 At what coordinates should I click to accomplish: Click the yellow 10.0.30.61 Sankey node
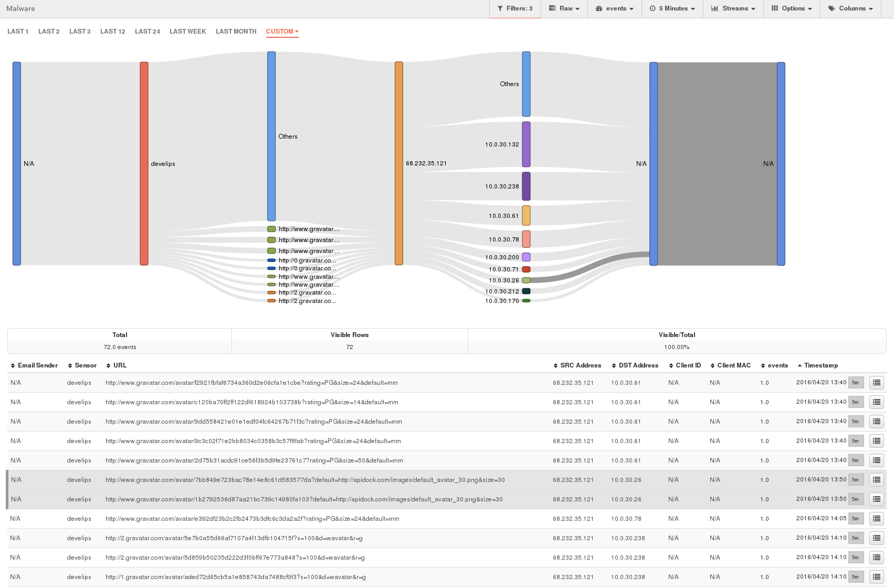pyautogui.click(x=526, y=215)
